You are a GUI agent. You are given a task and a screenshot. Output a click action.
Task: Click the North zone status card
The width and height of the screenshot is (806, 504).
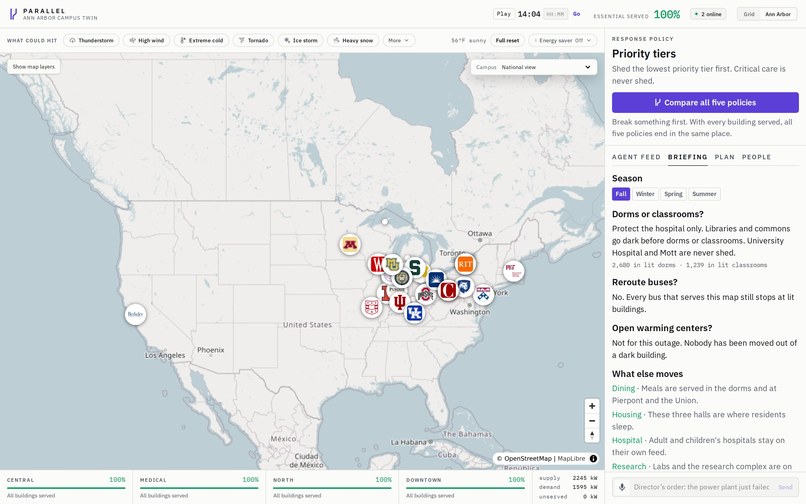(x=332, y=487)
